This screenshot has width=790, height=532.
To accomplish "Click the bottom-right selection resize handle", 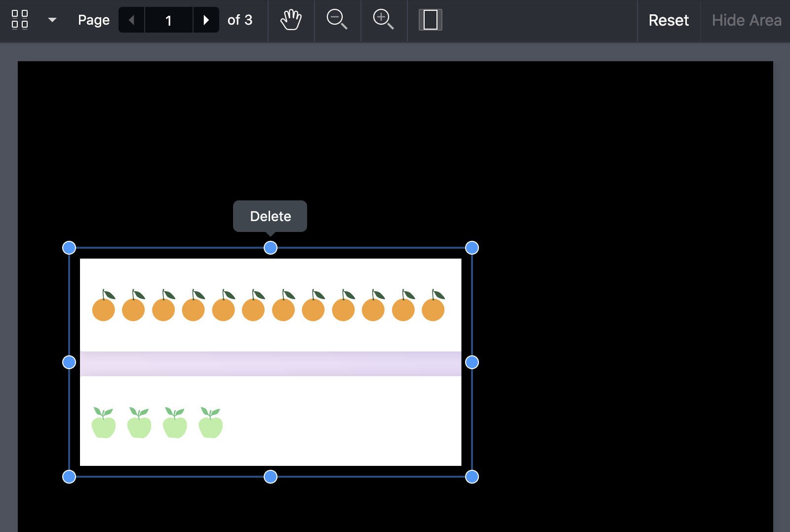I will 472,477.
